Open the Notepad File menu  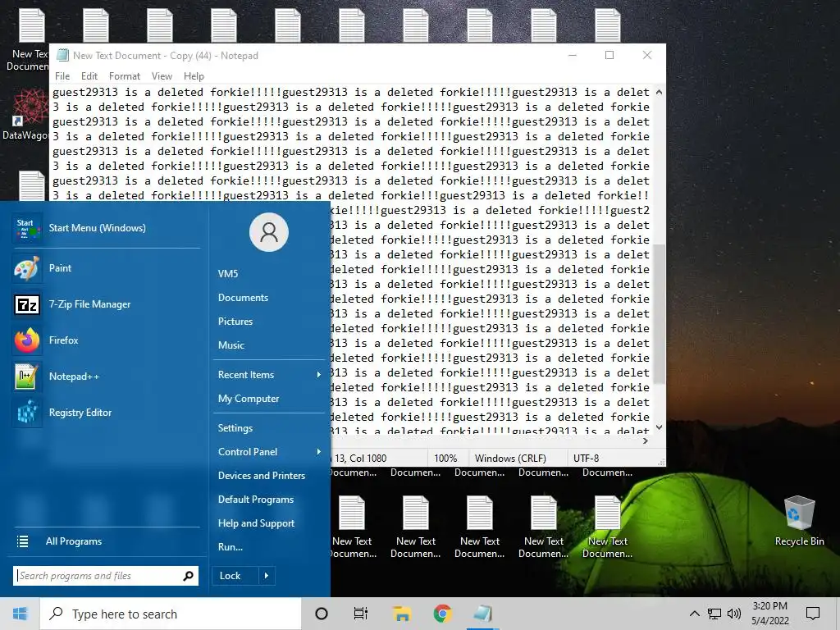(62, 76)
